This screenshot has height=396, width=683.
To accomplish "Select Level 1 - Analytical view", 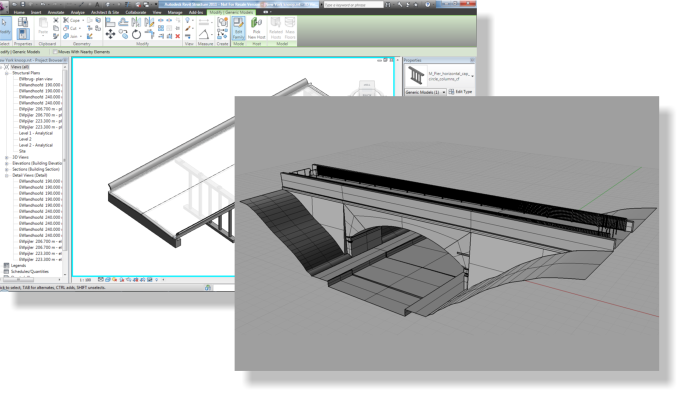I will point(36,133).
